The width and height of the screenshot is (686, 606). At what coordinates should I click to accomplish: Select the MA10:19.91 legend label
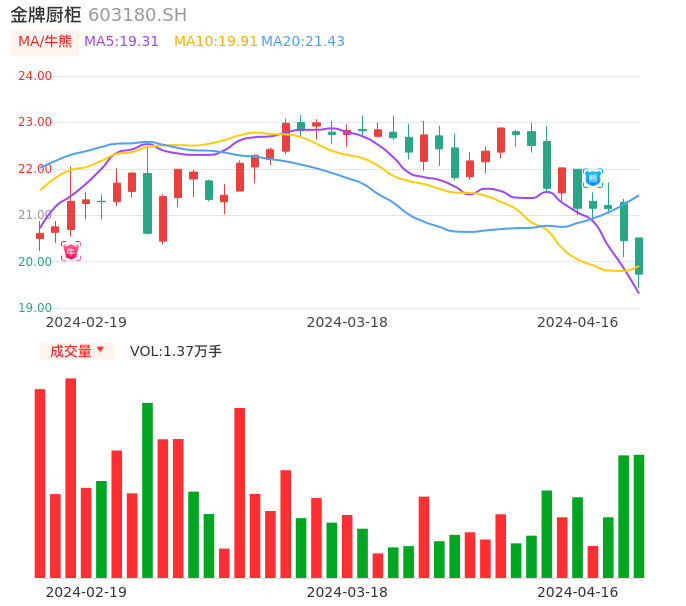coord(216,41)
